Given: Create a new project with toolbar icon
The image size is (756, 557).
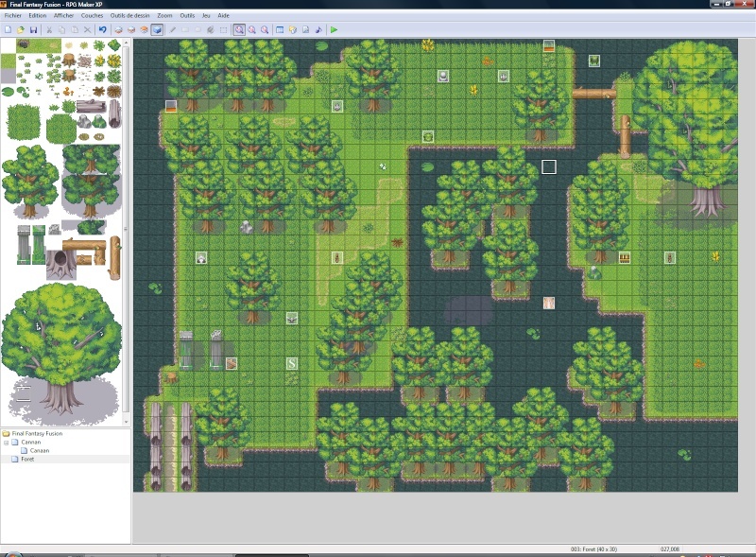Looking at the screenshot, I should tap(8, 30).
